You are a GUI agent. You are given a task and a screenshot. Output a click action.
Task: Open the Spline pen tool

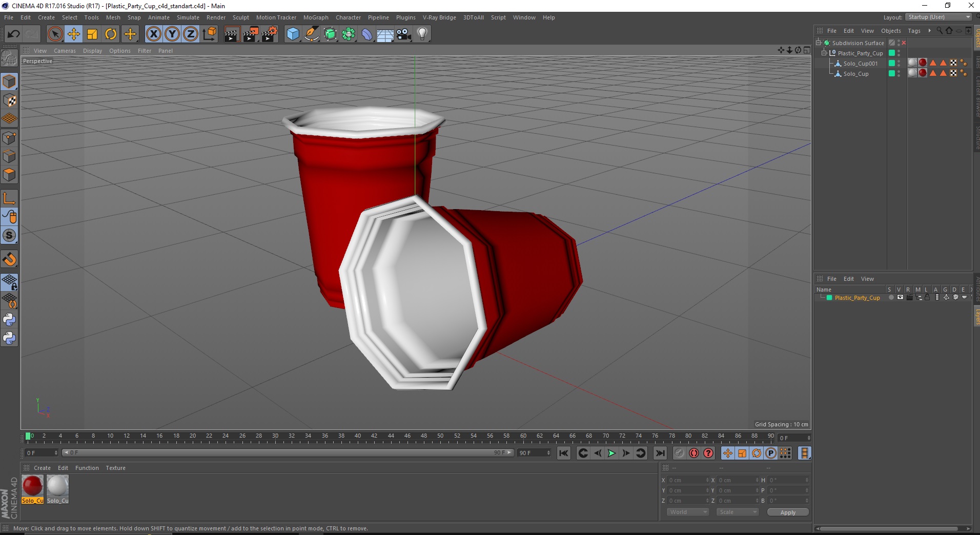tap(312, 34)
